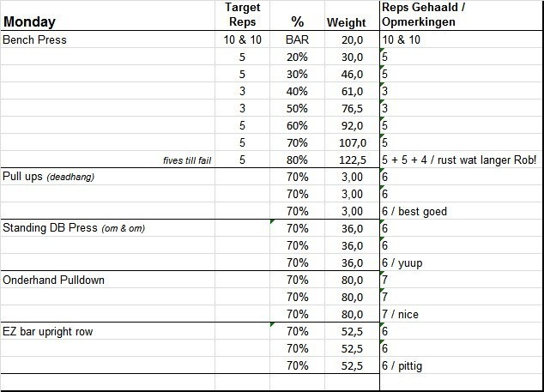
Task: Click the Pull ups (deadhang) cell
Action: pyautogui.click(x=48, y=177)
